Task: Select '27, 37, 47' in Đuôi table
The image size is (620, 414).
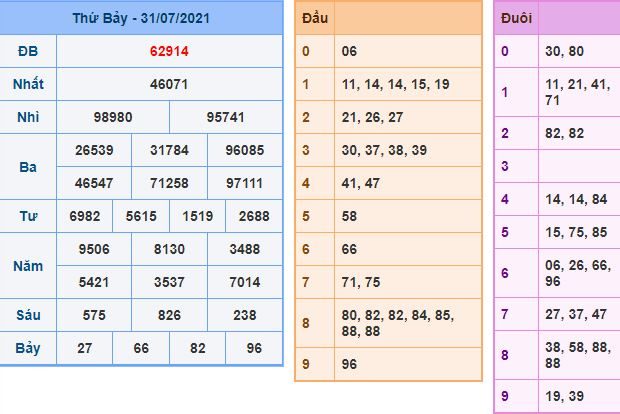Action: 576,314
